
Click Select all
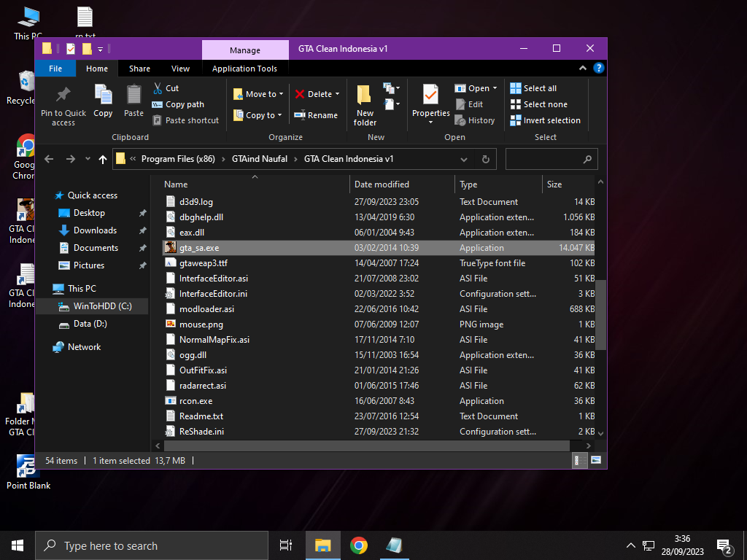tap(533, 88)
